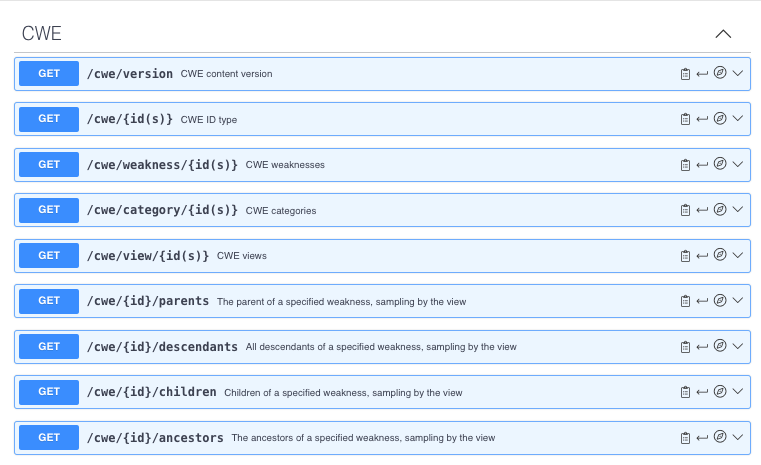Expand the /cwe/category/{id(s)} endpoint chevron
This screenshot has height=465, width=761.
[738, 210]
